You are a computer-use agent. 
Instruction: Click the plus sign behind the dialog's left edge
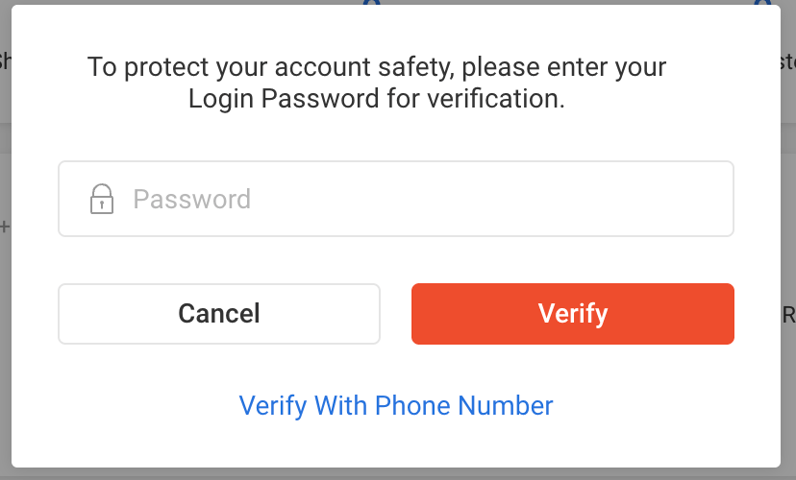(x=4, y=227)
